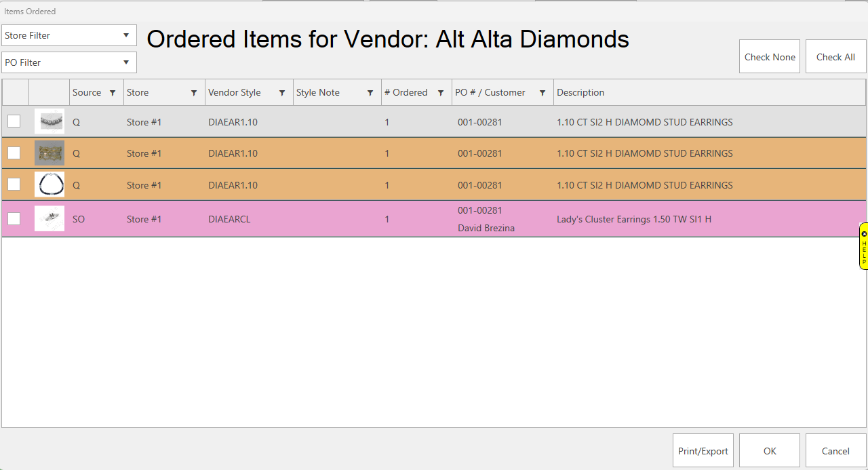Confirm with the OK button
Viewport: 868px width, 470px height.
click(770, 451)
